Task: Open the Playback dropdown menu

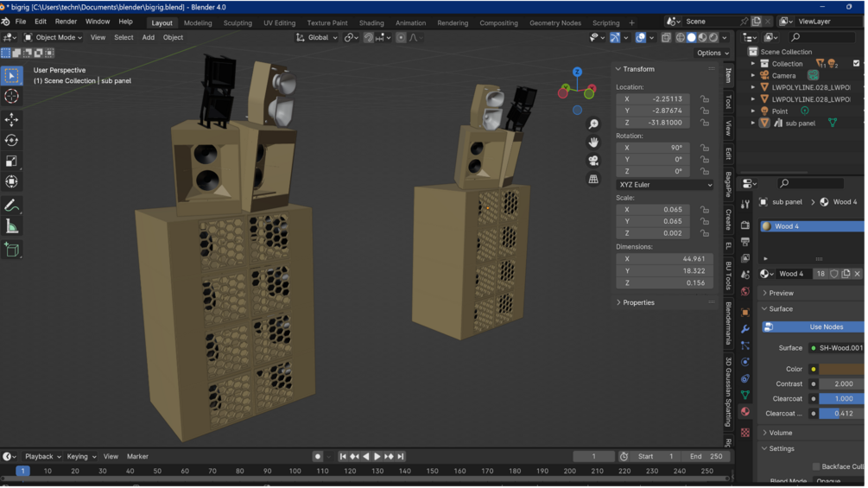Action: 43,458
